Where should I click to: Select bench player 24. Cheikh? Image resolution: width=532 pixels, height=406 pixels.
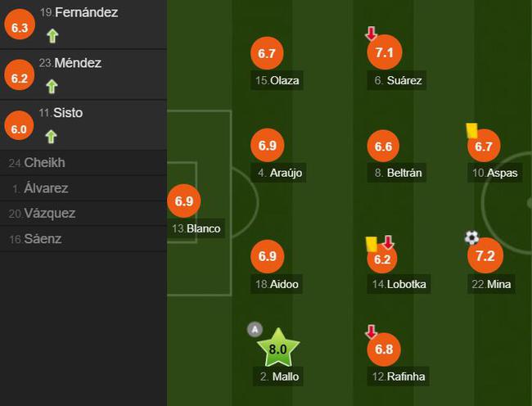pyautogui.click(x=83, y=163)
